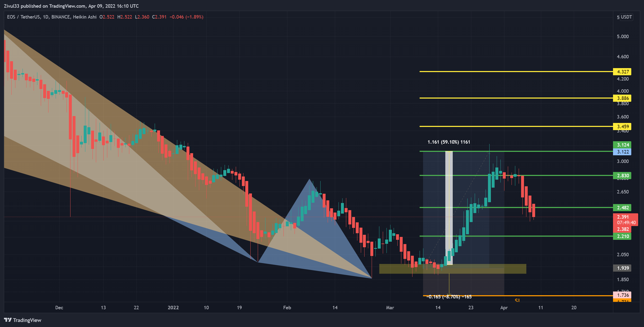Click the 2.210 green price label

tap(622, 236)
